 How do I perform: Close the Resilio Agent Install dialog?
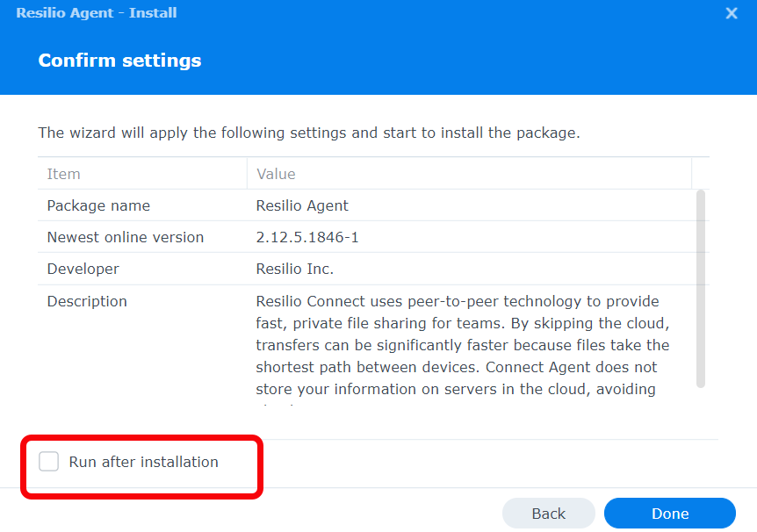pos(732,13)
